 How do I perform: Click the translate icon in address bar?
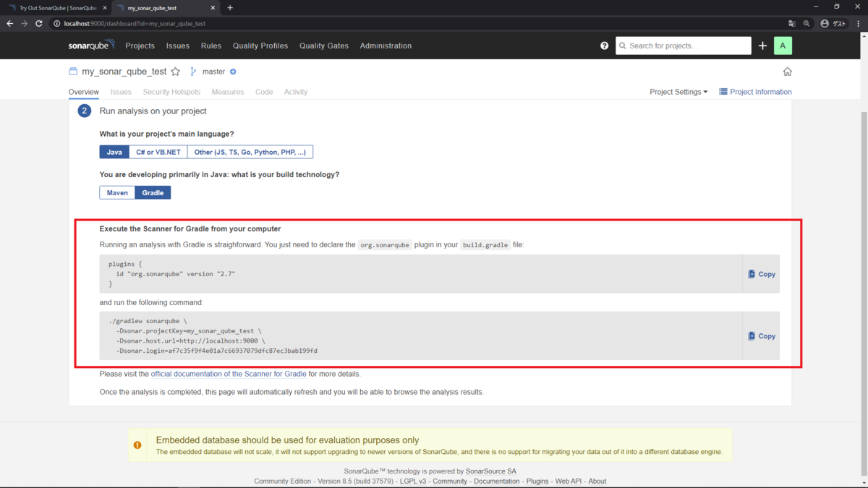792,24
